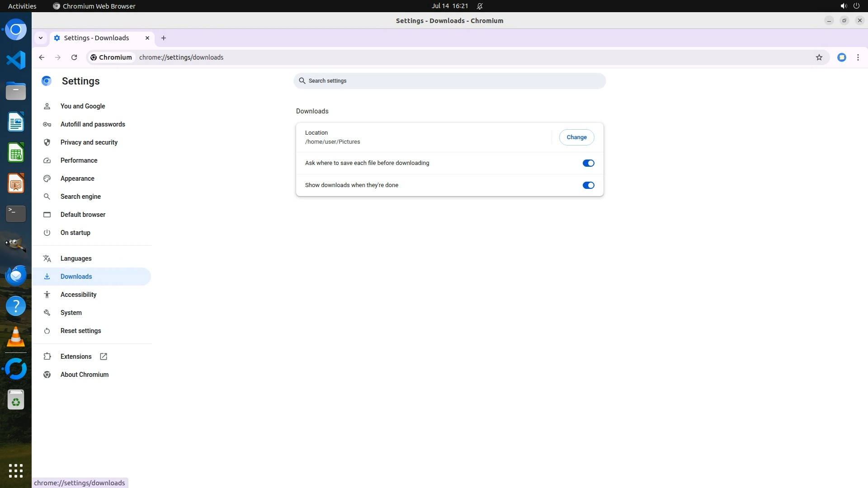Select the Settings - Downloads tab
The width and height of the screenshot is (868, 488).
click(96, 38)
